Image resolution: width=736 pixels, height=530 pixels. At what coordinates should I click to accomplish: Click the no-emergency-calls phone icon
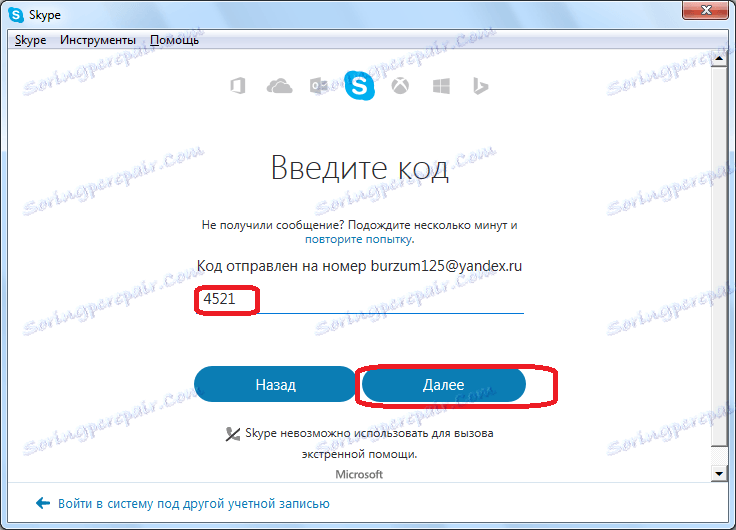point(232,434)
